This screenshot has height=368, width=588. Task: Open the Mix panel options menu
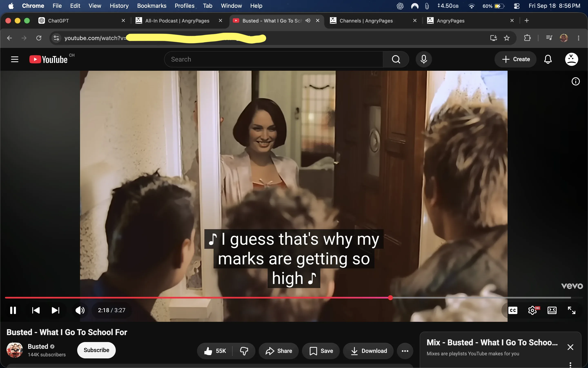[570, 365]
